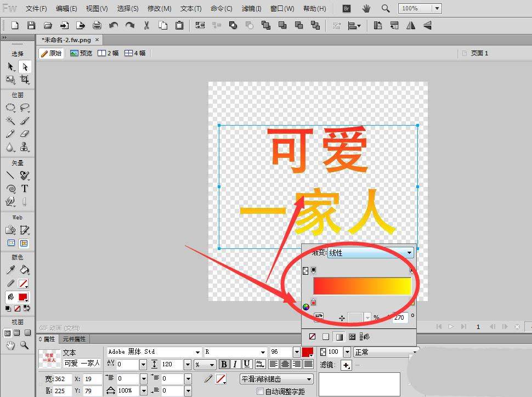The width and height of the screenshot is (532, 397).
Task: Open the 滤镜(I) menu
Action: pyautogui.click(x=252, y=9)
